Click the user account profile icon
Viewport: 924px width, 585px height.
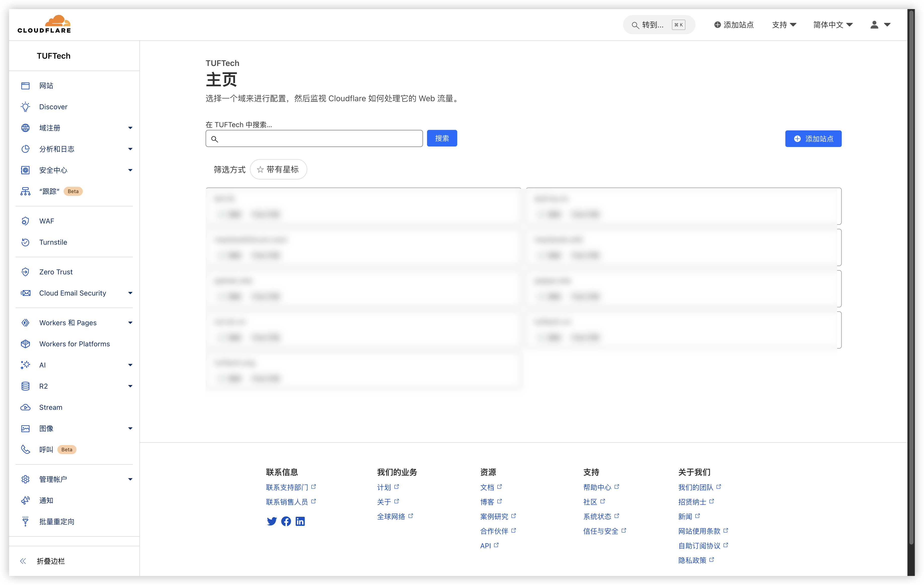point(874,25)
